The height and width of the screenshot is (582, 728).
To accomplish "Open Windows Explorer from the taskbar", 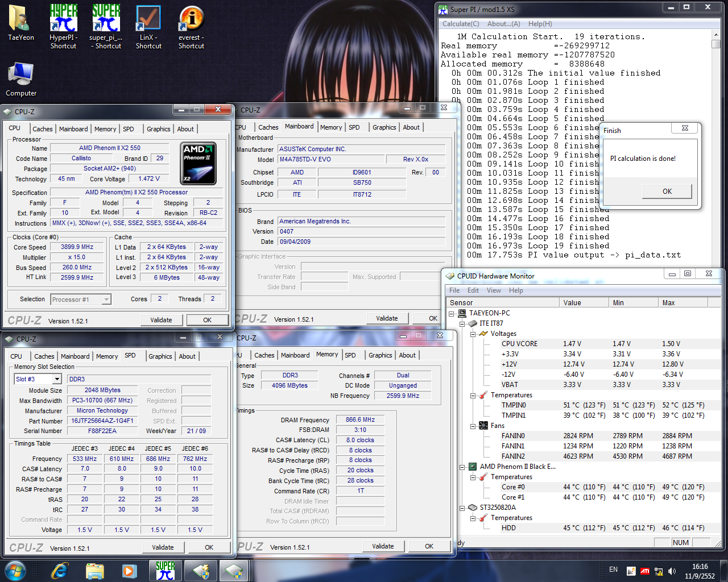I will pyautogui.click(x=95, y=571).
